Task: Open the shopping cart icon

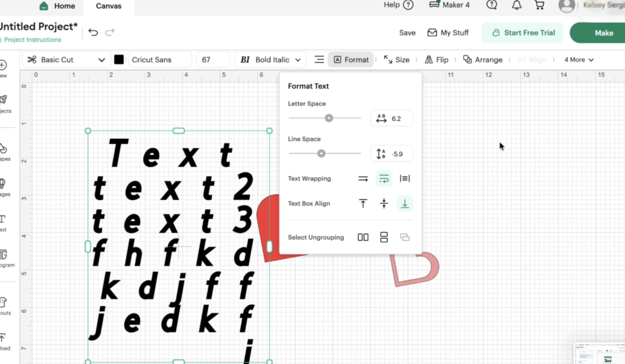Action: (540, 5)
